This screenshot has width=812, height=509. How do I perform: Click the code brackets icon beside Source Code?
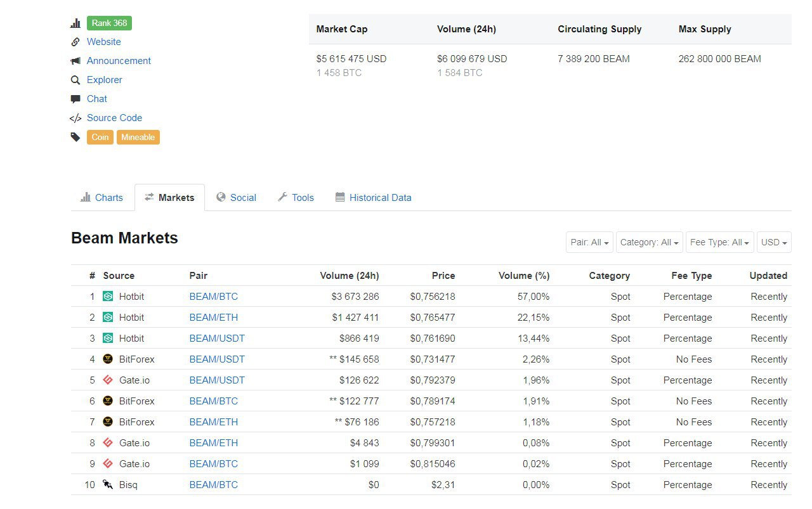click(75, 118)
